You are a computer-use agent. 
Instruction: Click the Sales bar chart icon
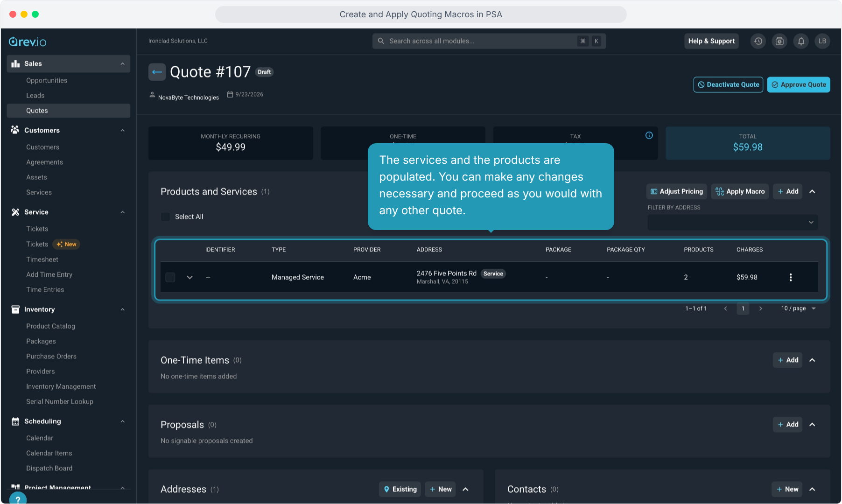(15, 63)
